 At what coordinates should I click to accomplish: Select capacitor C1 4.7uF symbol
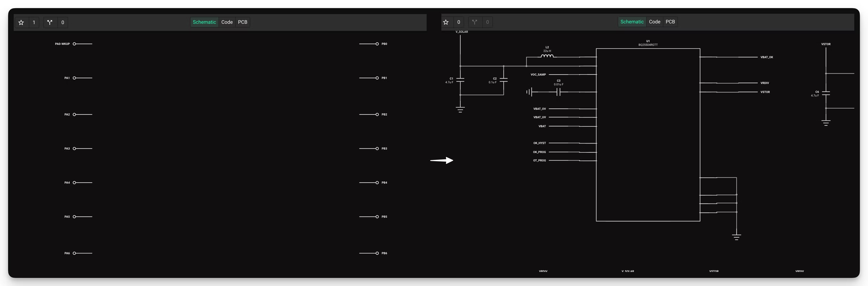pyautogui.click(x=460, y=80)
